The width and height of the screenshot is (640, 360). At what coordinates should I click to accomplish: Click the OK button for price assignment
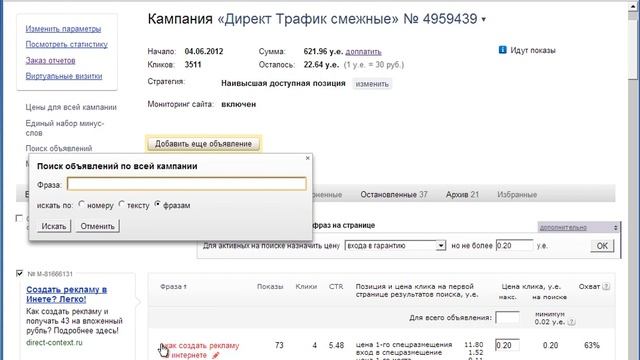[602, 246]
